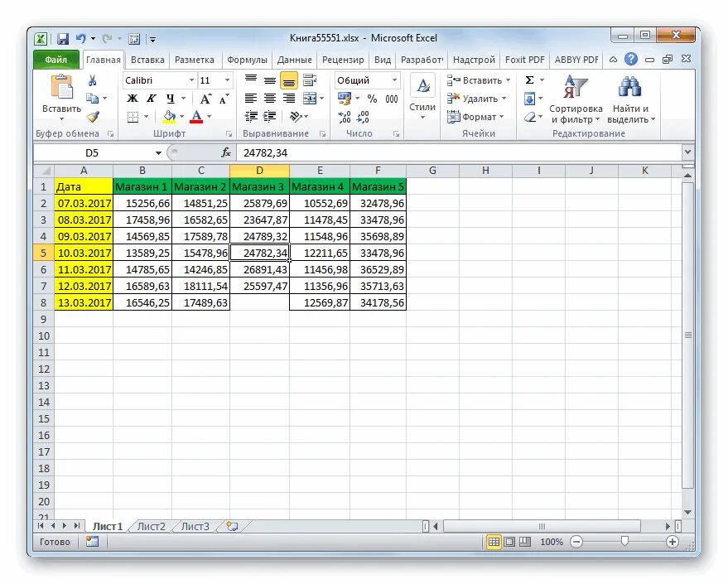Open the Файл tab

tap(55, 60)
